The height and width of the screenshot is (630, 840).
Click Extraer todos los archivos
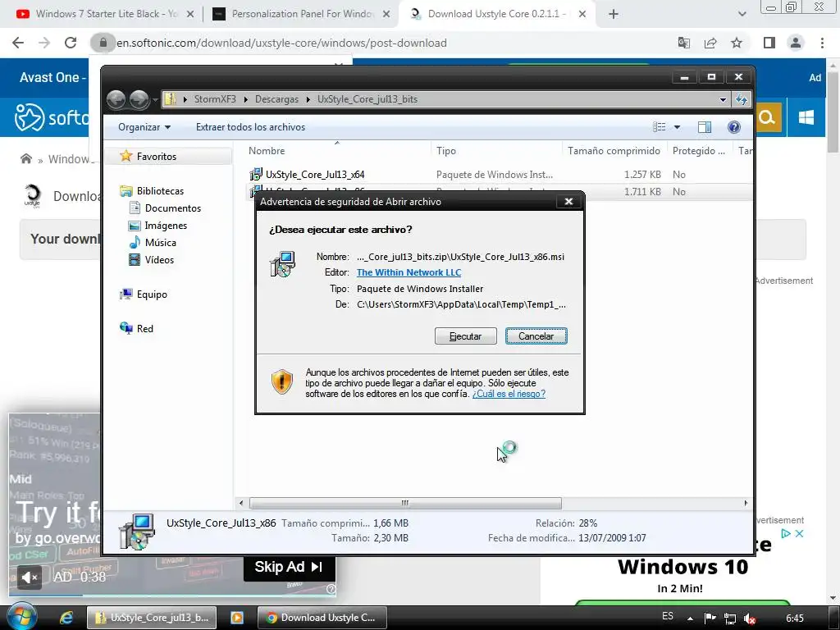pos(251,127)
